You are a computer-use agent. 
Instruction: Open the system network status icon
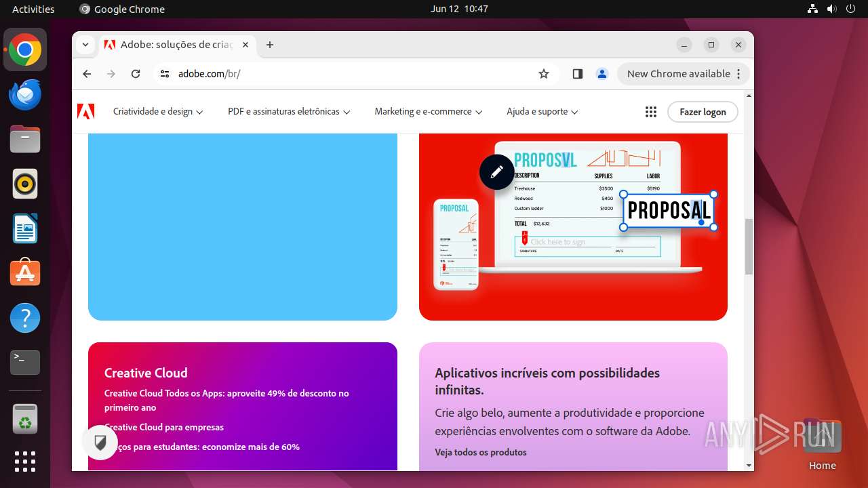pyautogui.click(x=813, y=9)
